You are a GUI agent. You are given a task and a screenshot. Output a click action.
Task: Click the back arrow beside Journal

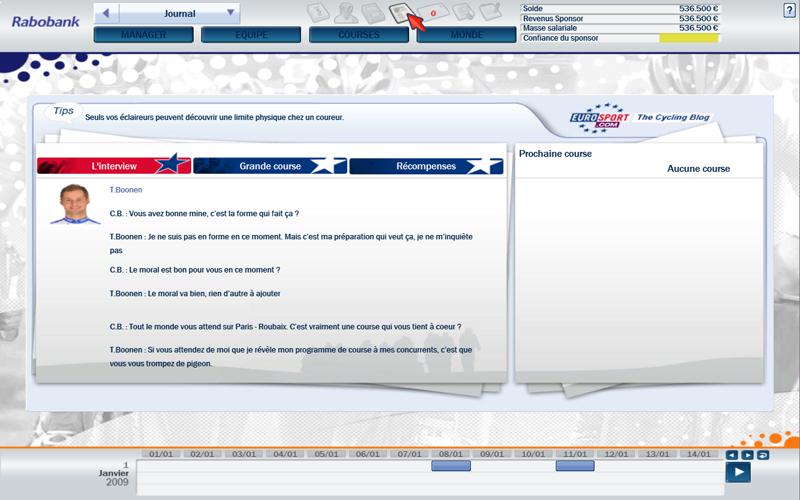(x=106, y=13)
